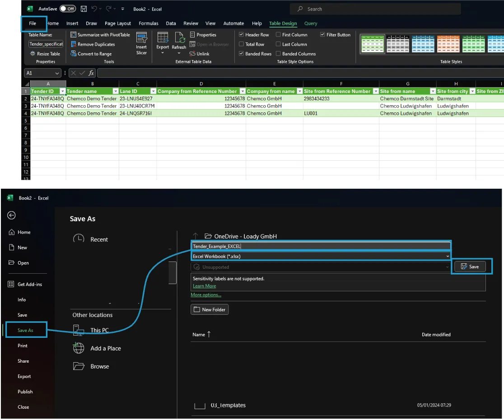
Task: Open Get Add-ins in sidebar
Action: click(x=25, y=285)
